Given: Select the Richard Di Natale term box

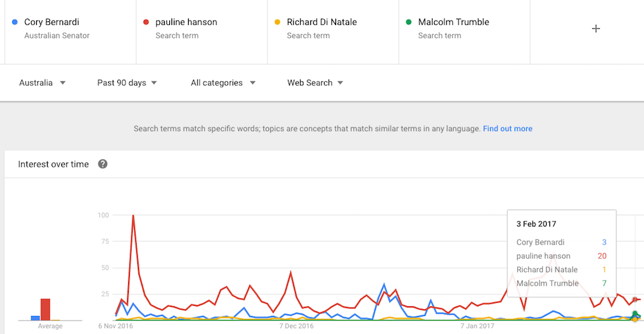Looking at the screenshot, I should (333, 28).
